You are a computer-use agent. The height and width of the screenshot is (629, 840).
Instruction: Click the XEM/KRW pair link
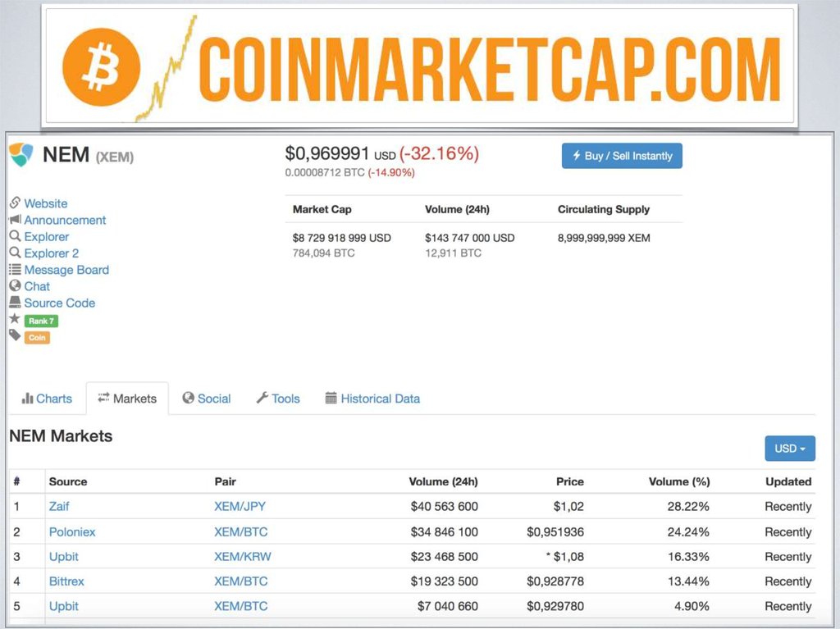click(243, 557)
